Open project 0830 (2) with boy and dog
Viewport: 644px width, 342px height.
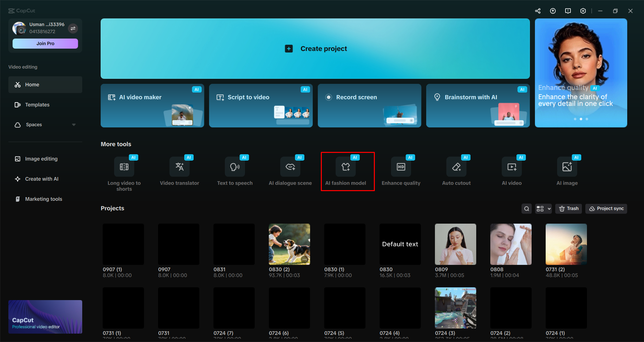(289, 244)
